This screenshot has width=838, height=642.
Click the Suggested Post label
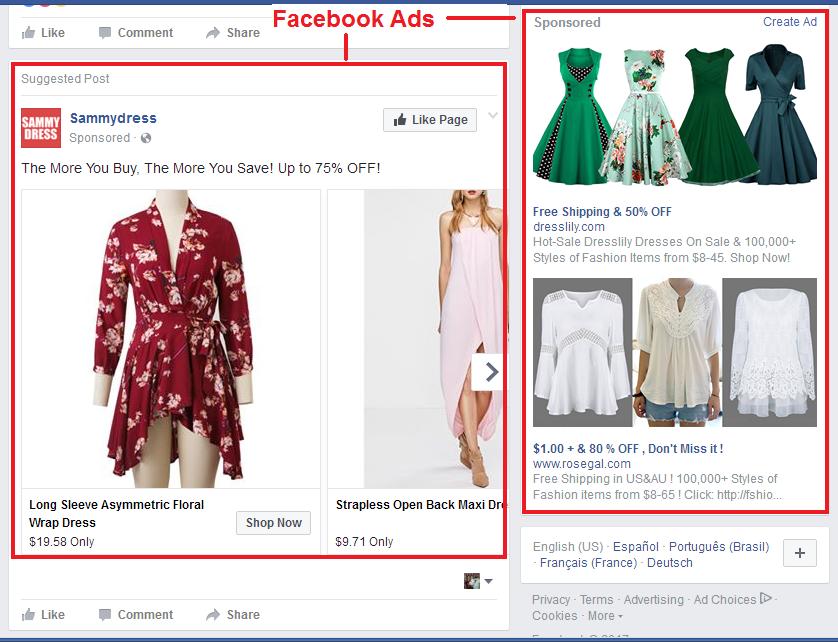pyautogui.click(x=65, y=79)
